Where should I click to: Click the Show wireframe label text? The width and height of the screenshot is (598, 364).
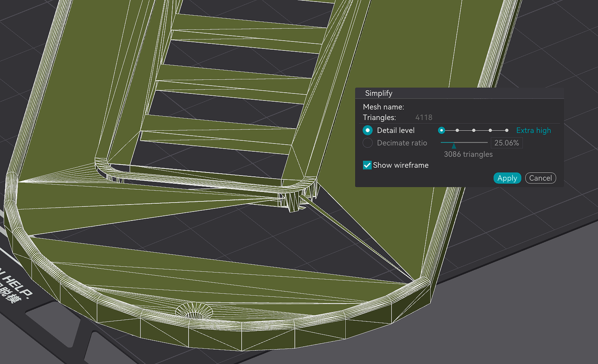(x=401, y=165)
